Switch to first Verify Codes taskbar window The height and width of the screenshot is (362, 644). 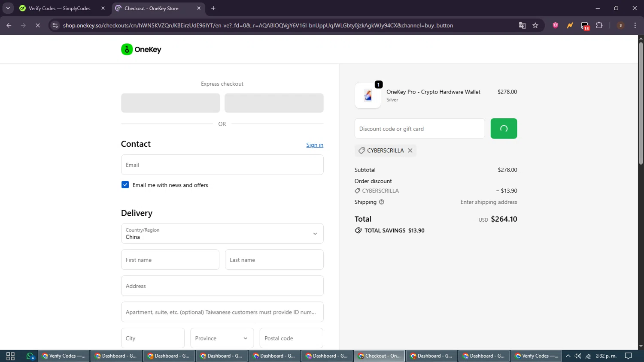click(x=64, y=356)
